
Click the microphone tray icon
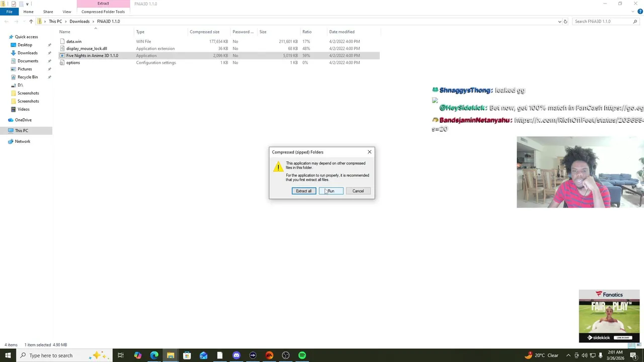600,355
